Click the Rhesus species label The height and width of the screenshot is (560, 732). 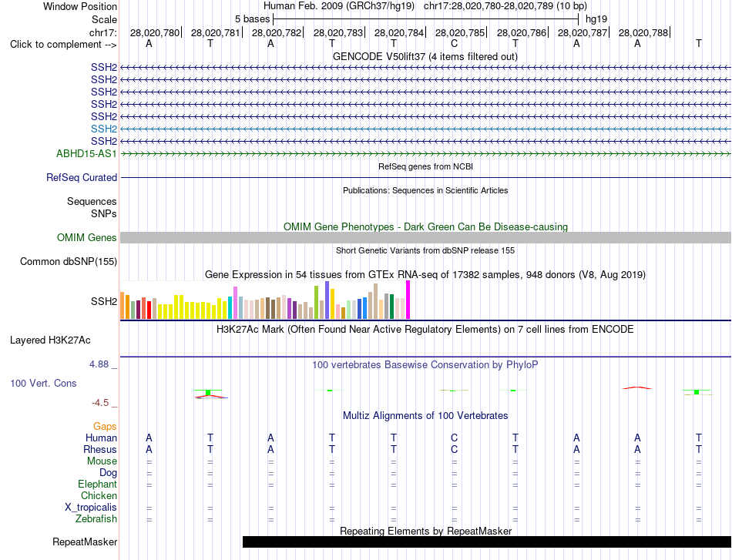coord(100,449)
